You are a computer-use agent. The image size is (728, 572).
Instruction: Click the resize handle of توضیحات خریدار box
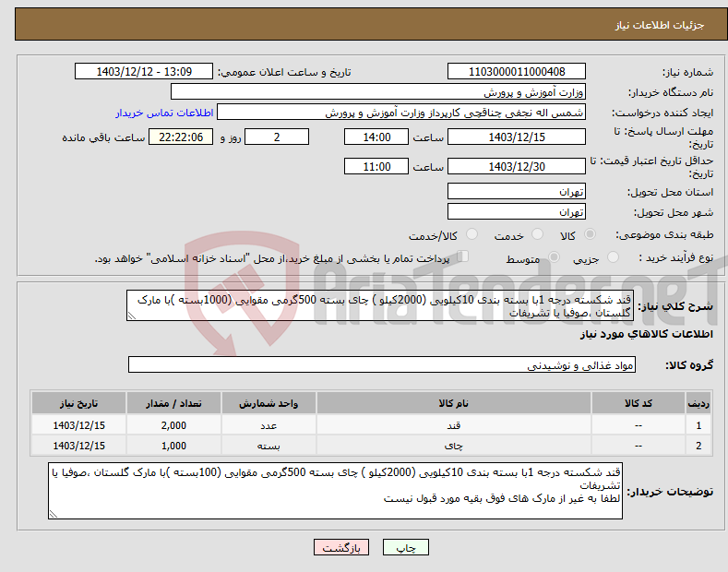(54, 514)
